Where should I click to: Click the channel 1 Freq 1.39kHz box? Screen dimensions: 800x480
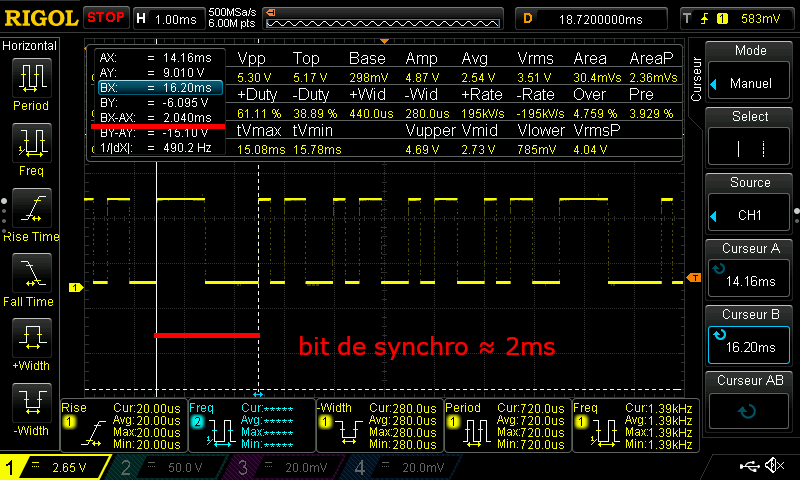636,426
